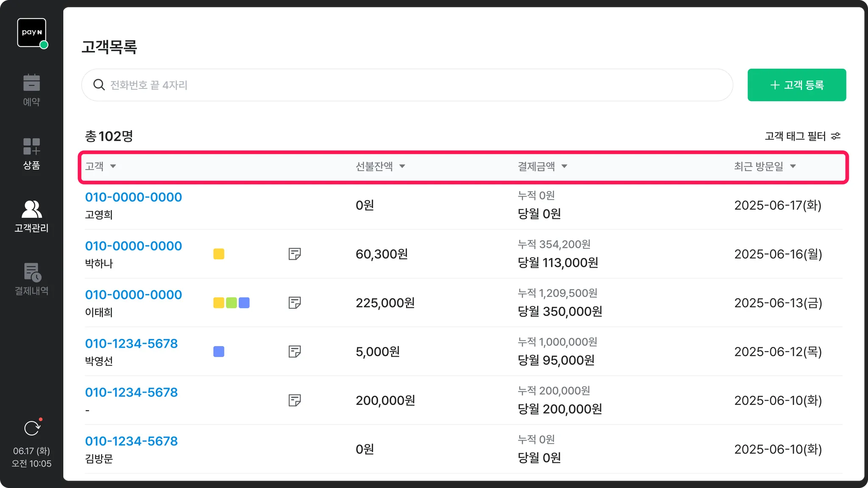The height and width of the screenshot is (488, 868).
Task: Select the 고객관리 sidebar menu
Action: coord(32,217)
